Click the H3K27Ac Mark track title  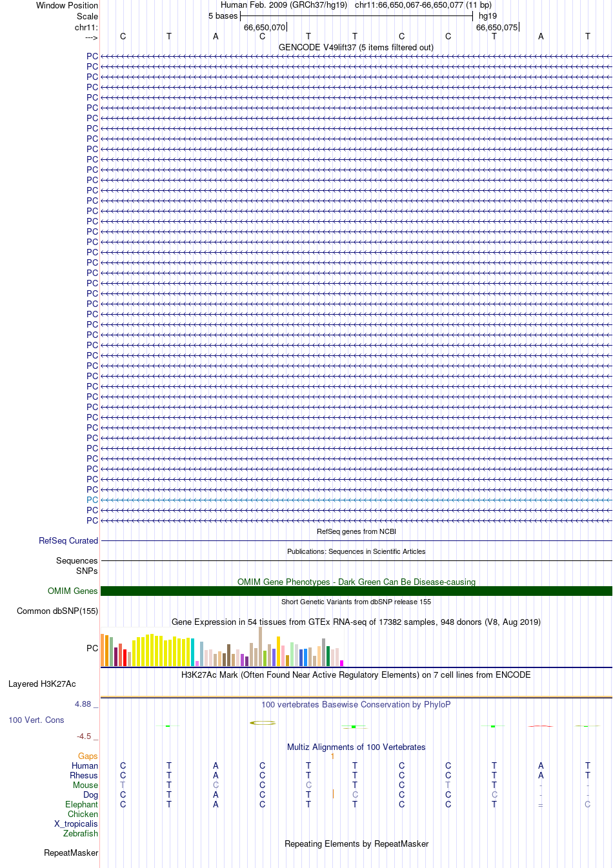(356, 675)
